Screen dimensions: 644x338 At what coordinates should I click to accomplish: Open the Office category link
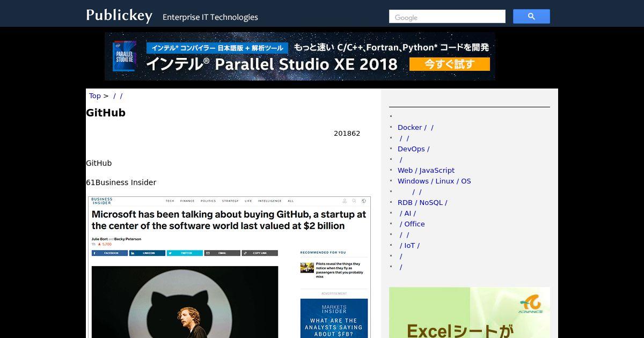pyautogui.click(x=412, y=224)
